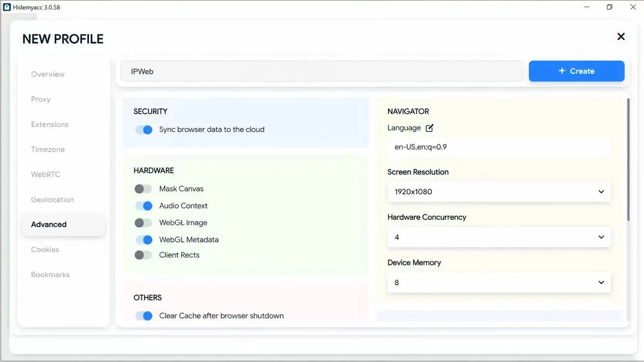Close the Hidemyacc application window
644x362 pixels.
633,7
